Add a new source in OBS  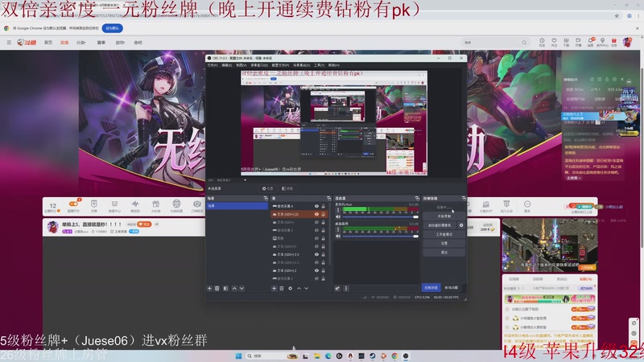(x=274, y=288)
